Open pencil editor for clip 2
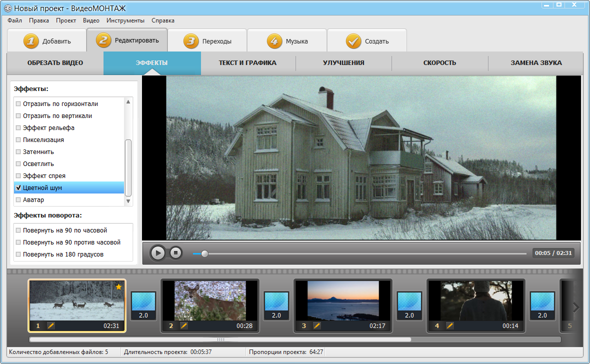Image resolution: width=590 pixels, height=364 pixels. 183,325
